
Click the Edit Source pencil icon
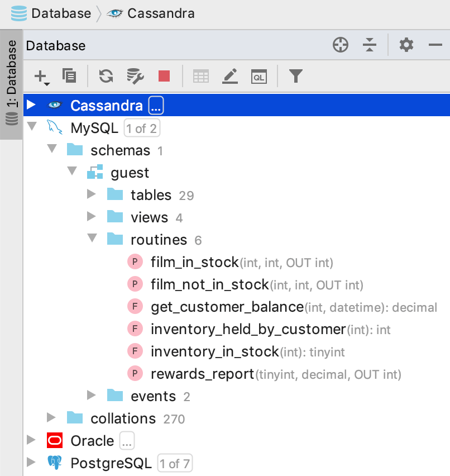click(230, 76)
